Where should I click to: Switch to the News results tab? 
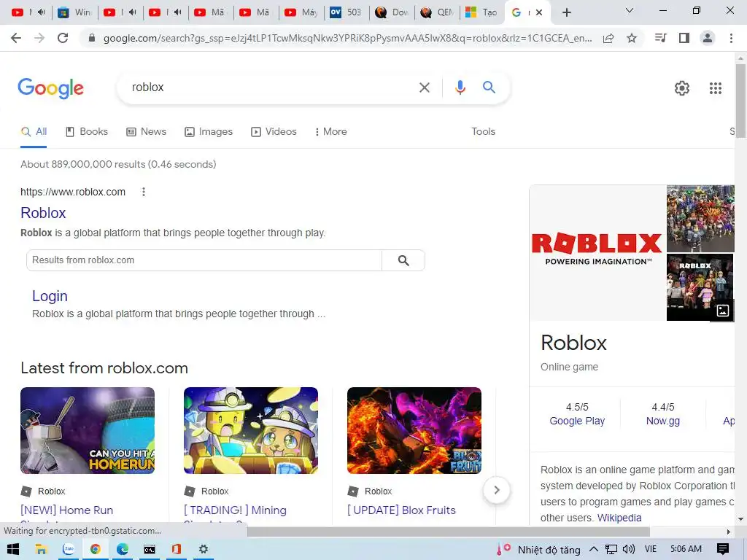click(x=146, y=132)
